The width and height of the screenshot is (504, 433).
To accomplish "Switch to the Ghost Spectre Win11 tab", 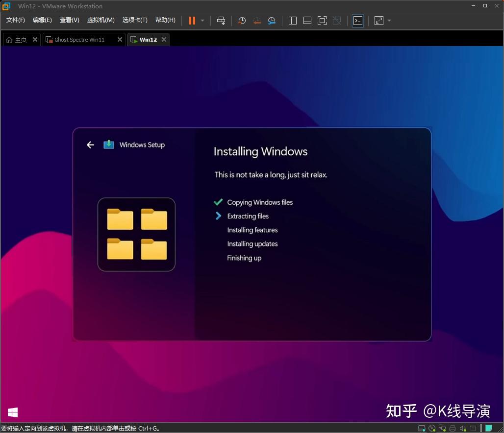I will coord(80,39).
